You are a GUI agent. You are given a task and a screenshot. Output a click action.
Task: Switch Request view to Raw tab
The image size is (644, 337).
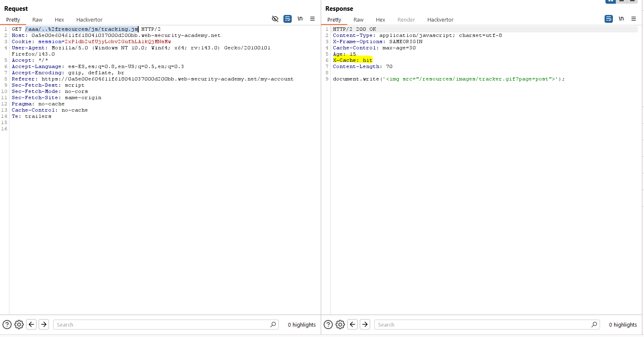coord(37,20)
